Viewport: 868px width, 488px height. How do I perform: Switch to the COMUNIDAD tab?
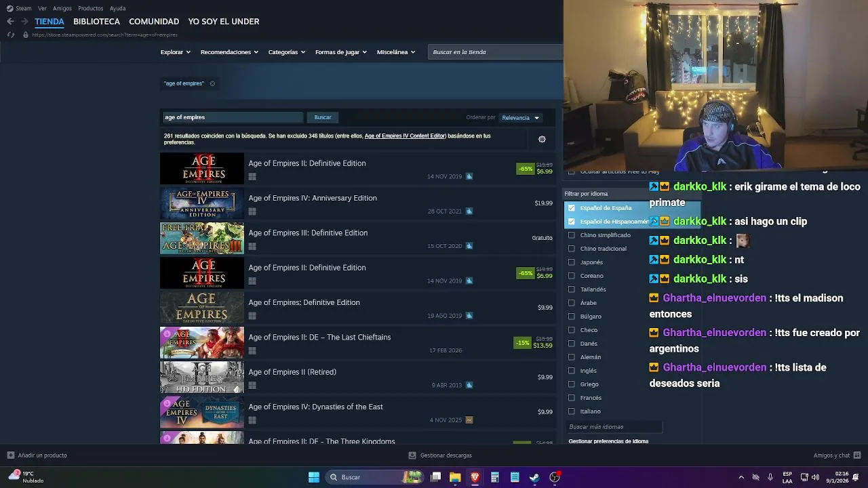[154, 22]
